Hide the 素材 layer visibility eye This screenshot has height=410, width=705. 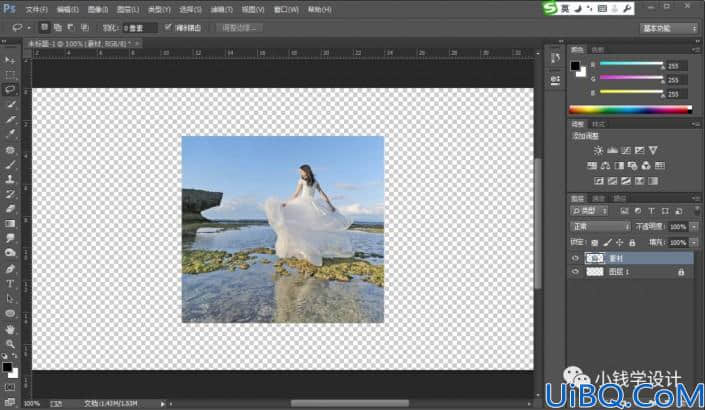click(x=575, y=258)
